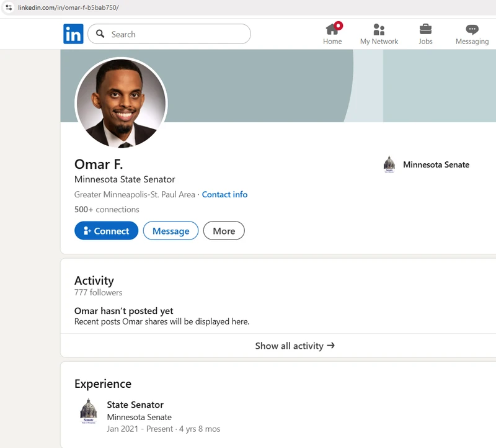Screen dimensions: 496x448
Task: Open the Minnesota Senate link near top right
Action: (436, 164)
